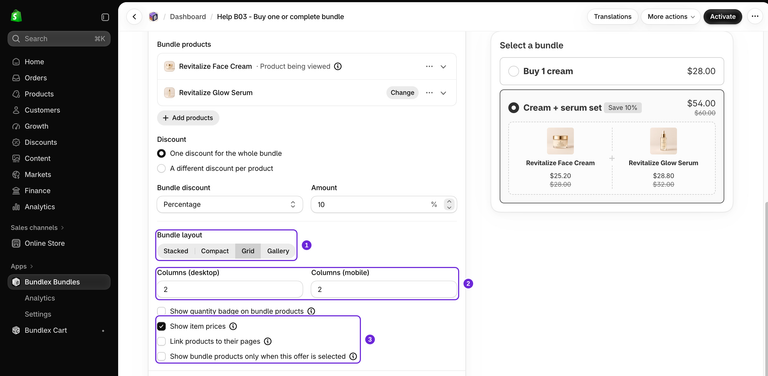The image size is (768, 376).
Task: Open three-dot menu for Revitalize Glow Serum
Action: (x=429, y=93)
